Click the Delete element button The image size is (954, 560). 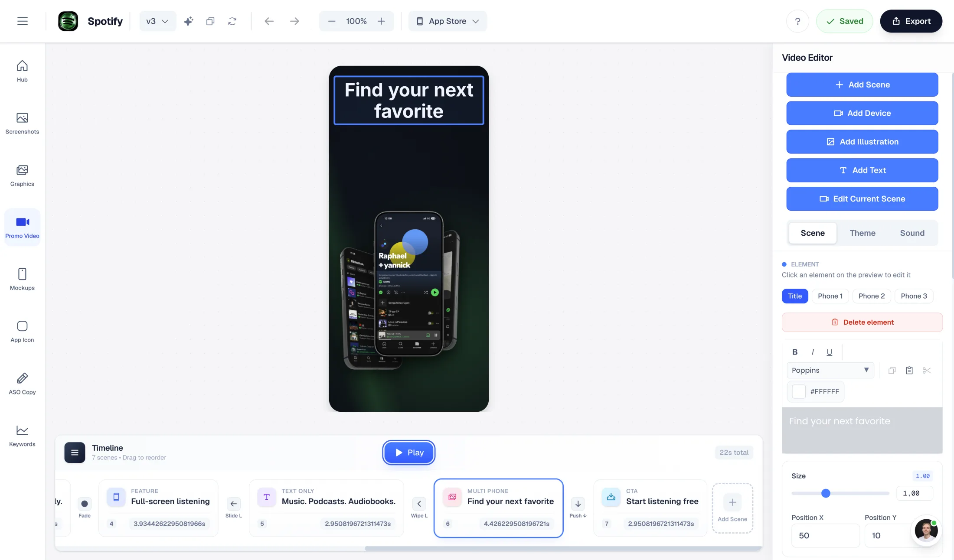[862, 322]
